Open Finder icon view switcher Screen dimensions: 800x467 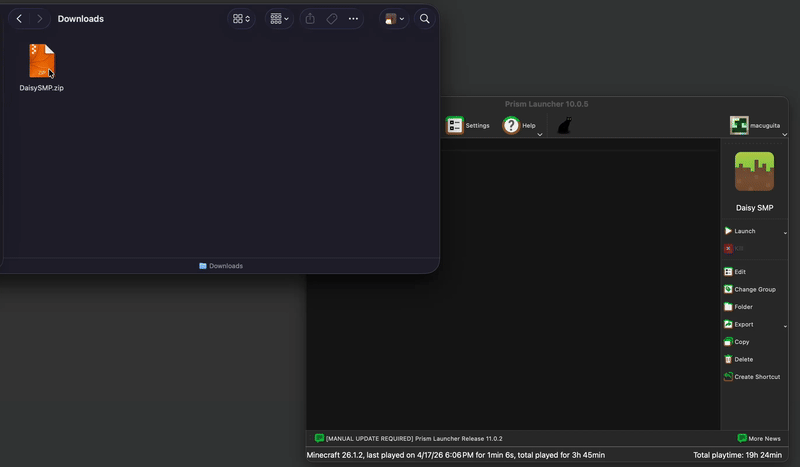(241, 19)
